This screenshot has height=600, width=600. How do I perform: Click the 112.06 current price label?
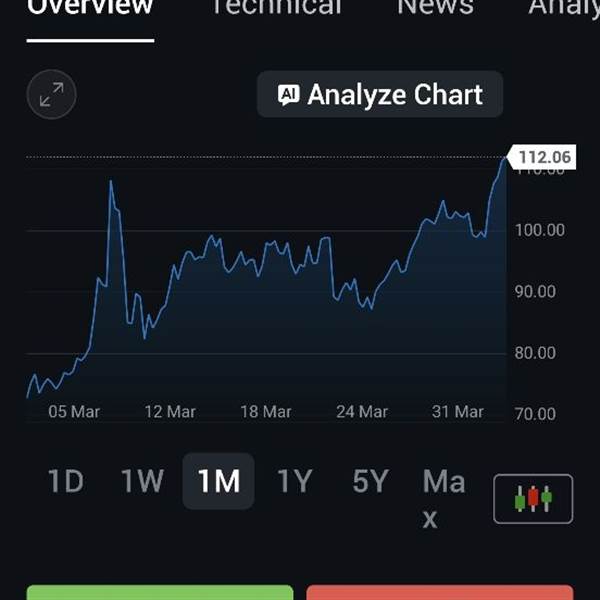[543, 157]
